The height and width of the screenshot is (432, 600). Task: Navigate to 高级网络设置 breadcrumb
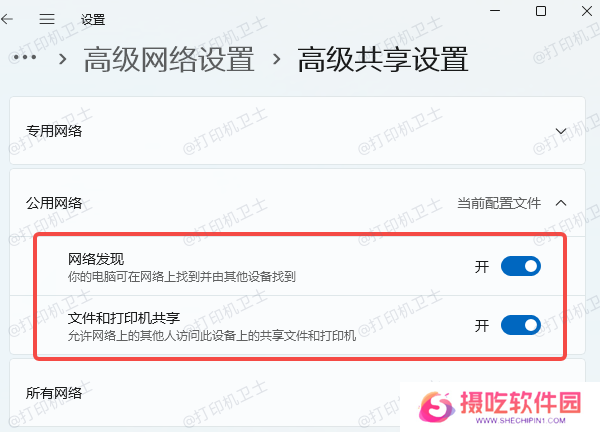click(x=169, y=59)
